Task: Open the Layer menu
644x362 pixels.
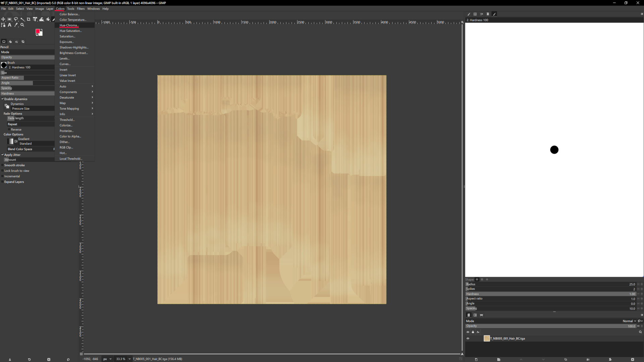Action: pyautogui.click(x=50, y=9)
